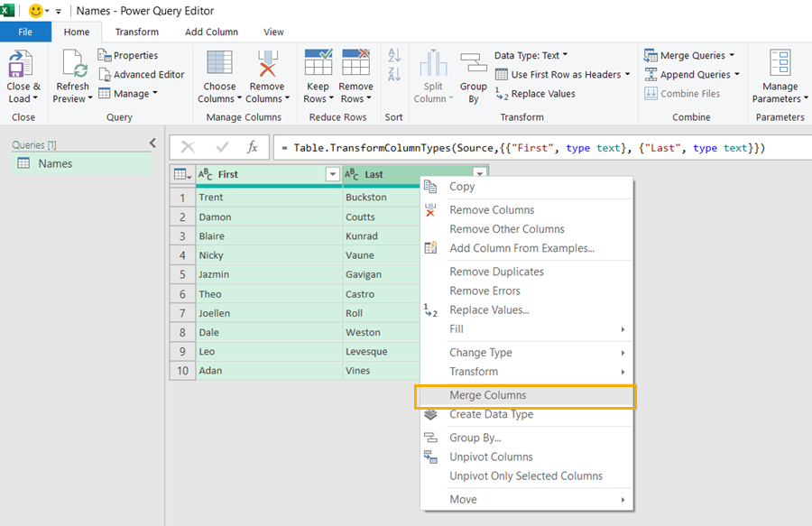Collapse the Queries pane
This screenshot has height=526, width=812.
click(x=152, y=143)
